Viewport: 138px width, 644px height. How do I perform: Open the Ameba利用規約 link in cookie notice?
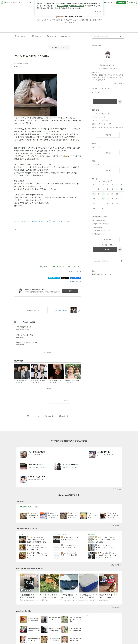(x=62, y=6)
